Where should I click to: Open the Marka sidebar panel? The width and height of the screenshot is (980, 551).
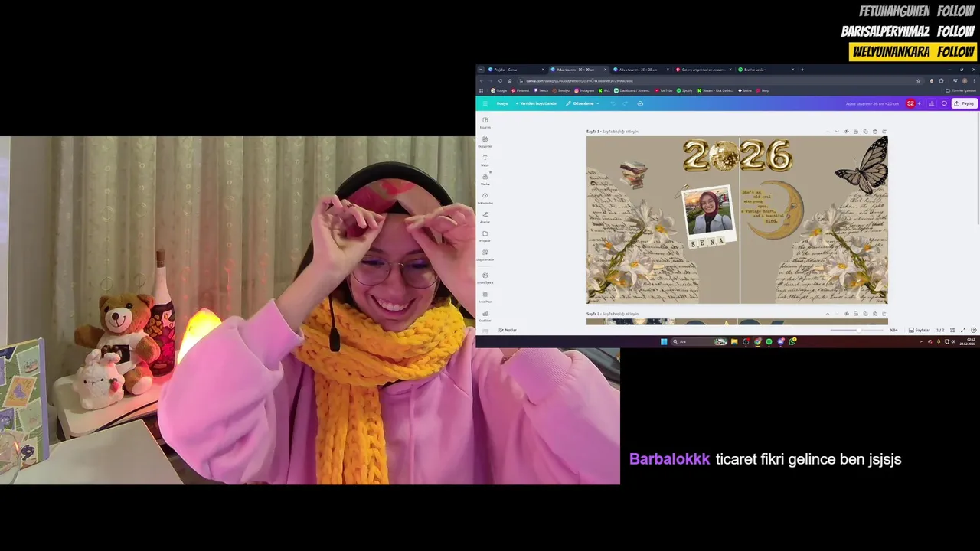pos(485,179)
